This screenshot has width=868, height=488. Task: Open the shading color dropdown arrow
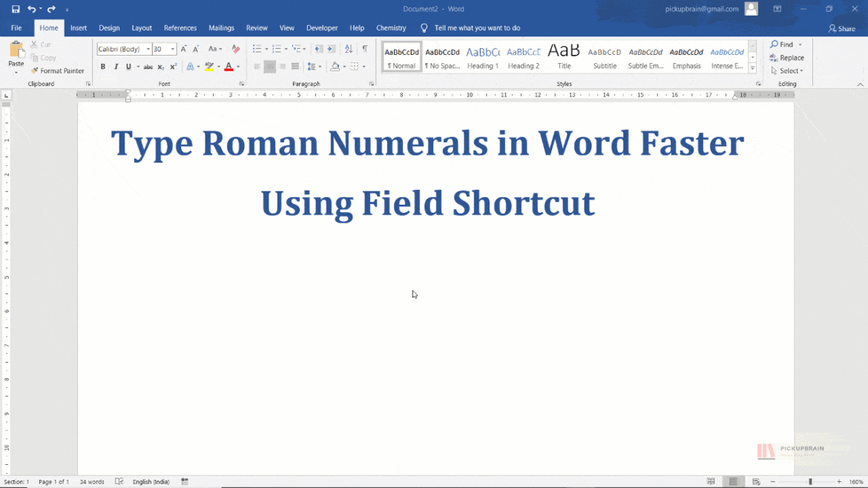pos(343,66)
